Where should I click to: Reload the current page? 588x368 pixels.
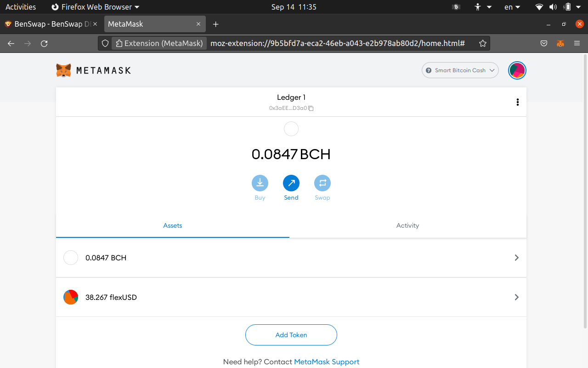coord(44,43)
